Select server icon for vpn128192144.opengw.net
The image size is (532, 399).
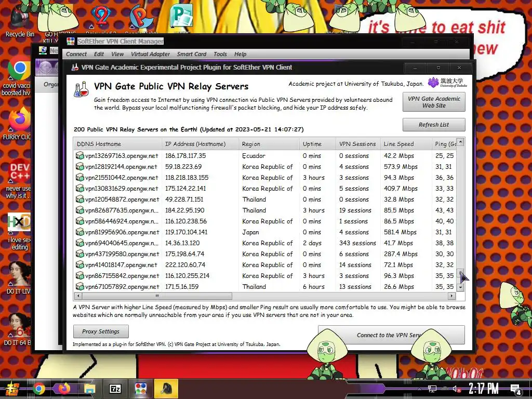coord(79,167)
